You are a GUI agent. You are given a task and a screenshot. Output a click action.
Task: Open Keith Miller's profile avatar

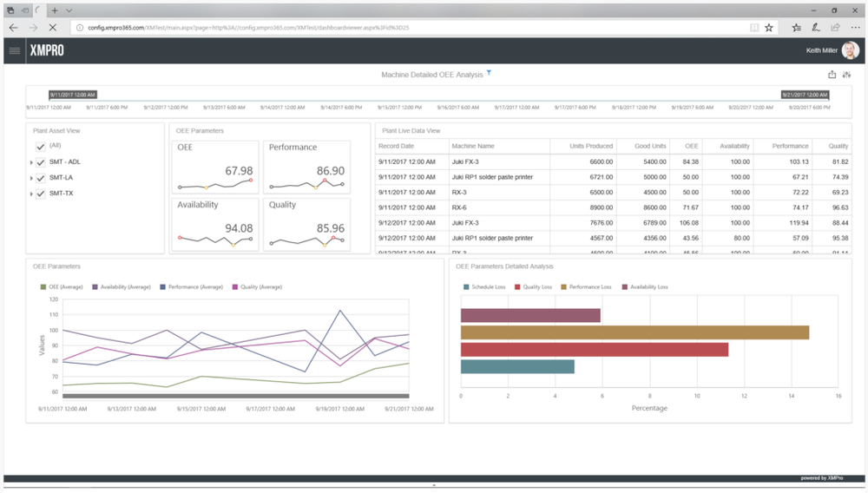click(851, 50)
